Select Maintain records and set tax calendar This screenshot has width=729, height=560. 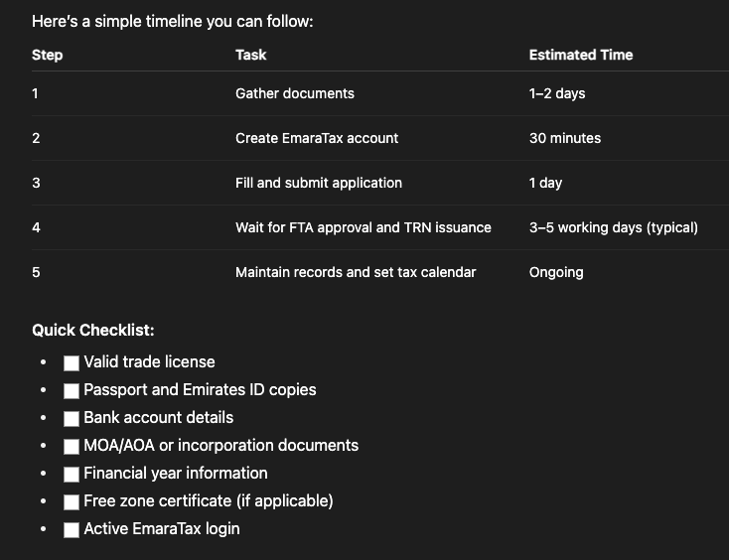[x=355, y=272]
